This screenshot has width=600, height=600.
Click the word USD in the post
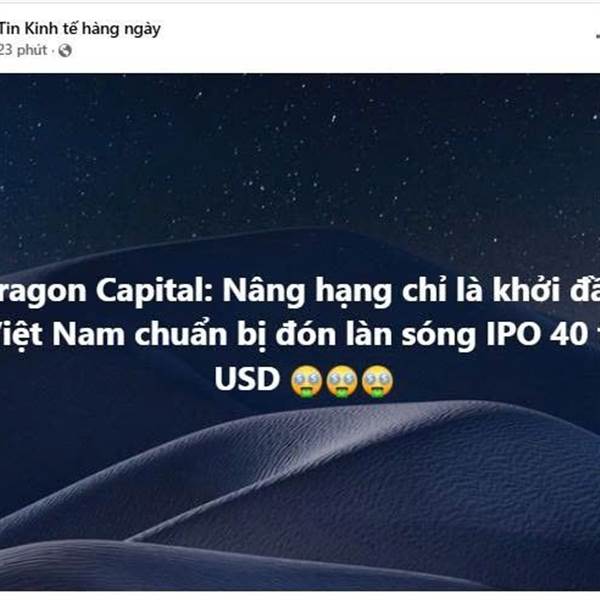coord(247,379)
